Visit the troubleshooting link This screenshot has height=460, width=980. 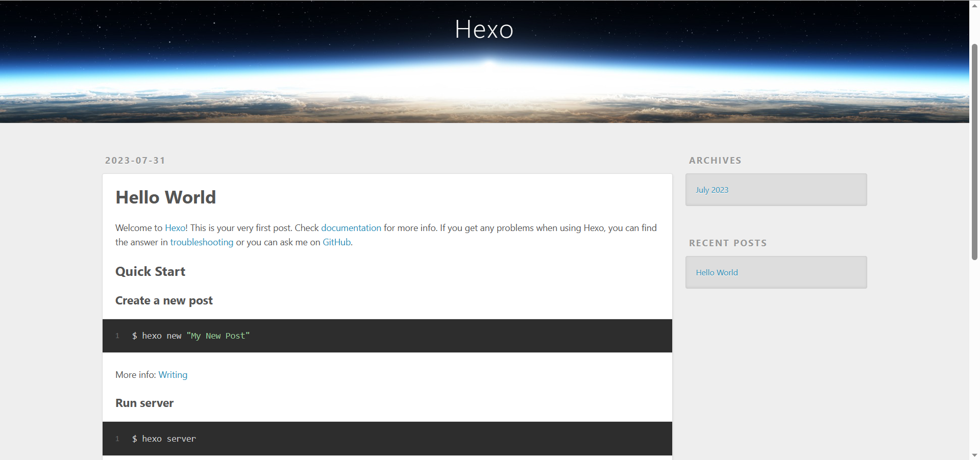(x=202, y=242)
